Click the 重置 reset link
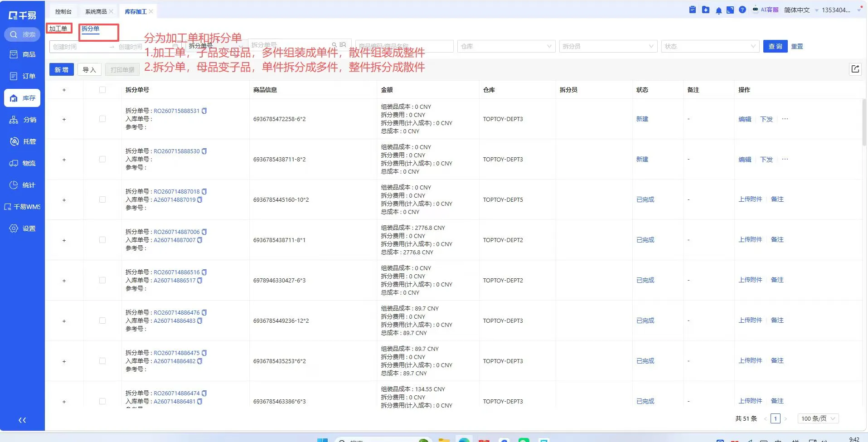 (797, 46)
